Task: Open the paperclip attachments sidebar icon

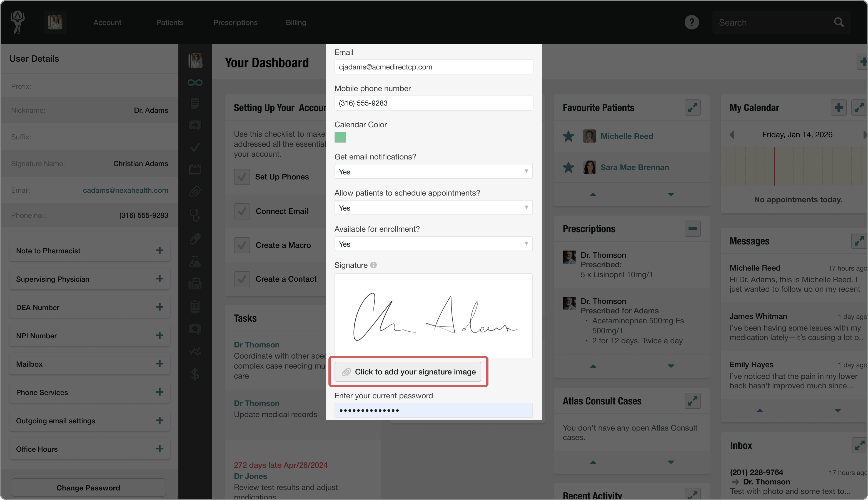Action: pos(195,192)
